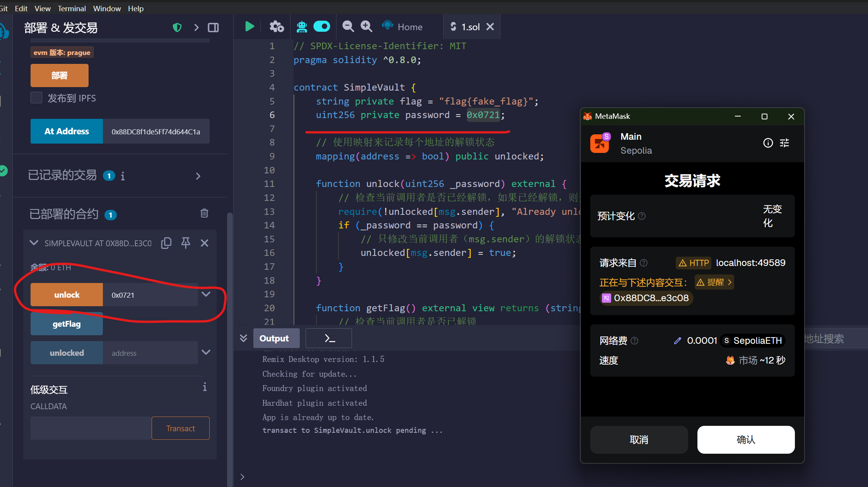The height and width of the screenshot is (487, 868).
Task: Click the getFlag function button
Action: (x=67, y=324)
